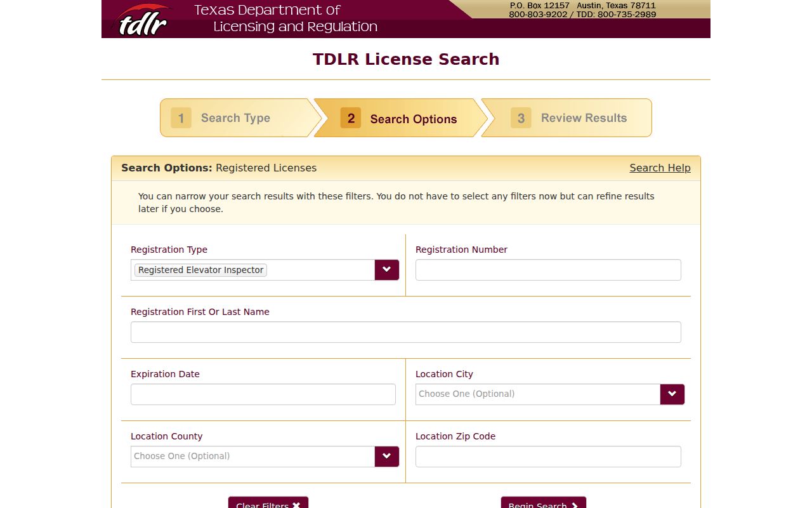
Task: Click the Location City 'Choose One (Optional)' box
Action: pos(538,394)
